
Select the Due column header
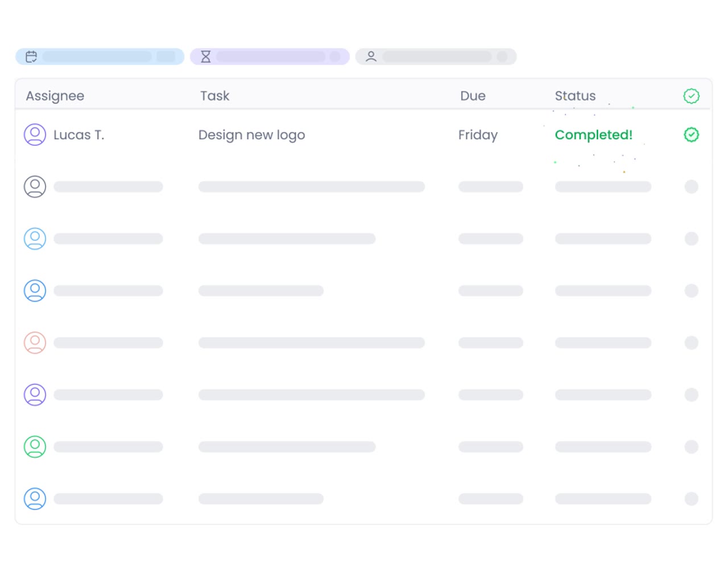(x=473, y=96)
